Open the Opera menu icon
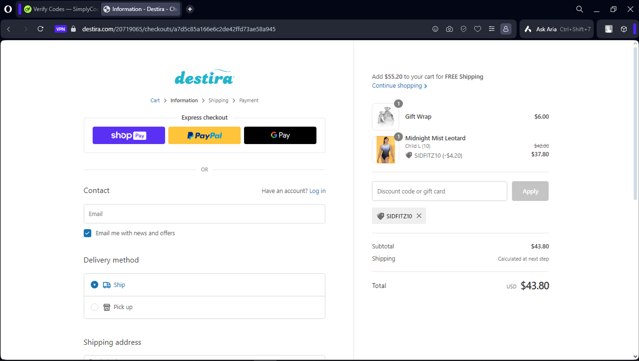 tap(8, 9)
